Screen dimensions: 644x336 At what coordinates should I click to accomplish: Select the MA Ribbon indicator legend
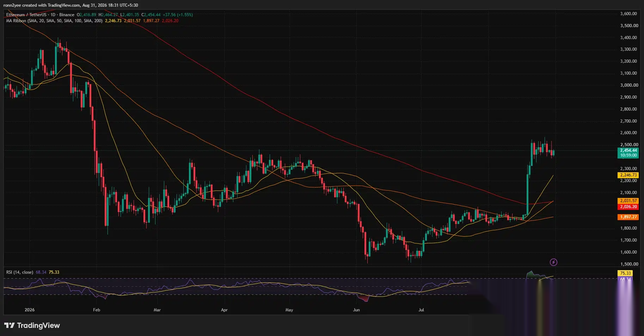[54, 21]
